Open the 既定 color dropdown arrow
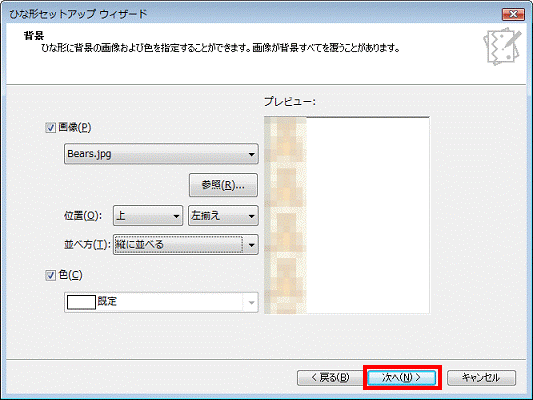Image resolution: width=533 pixels, height=400 pixels. [251, 302]
